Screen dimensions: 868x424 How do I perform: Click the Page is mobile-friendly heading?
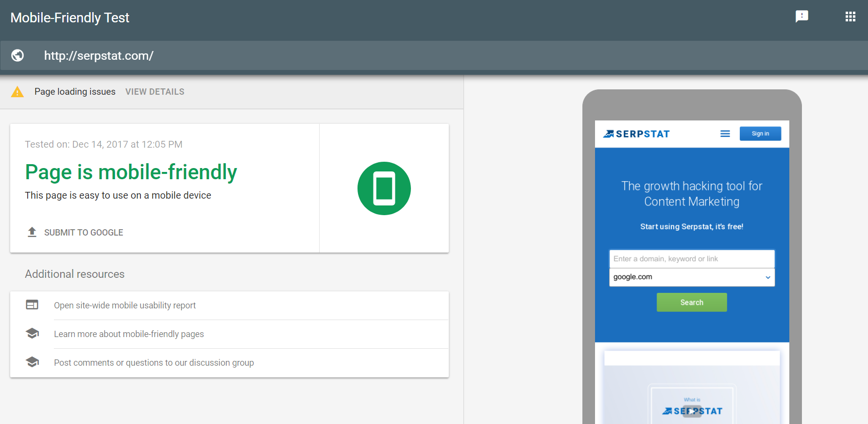click(x=131, y=172)
